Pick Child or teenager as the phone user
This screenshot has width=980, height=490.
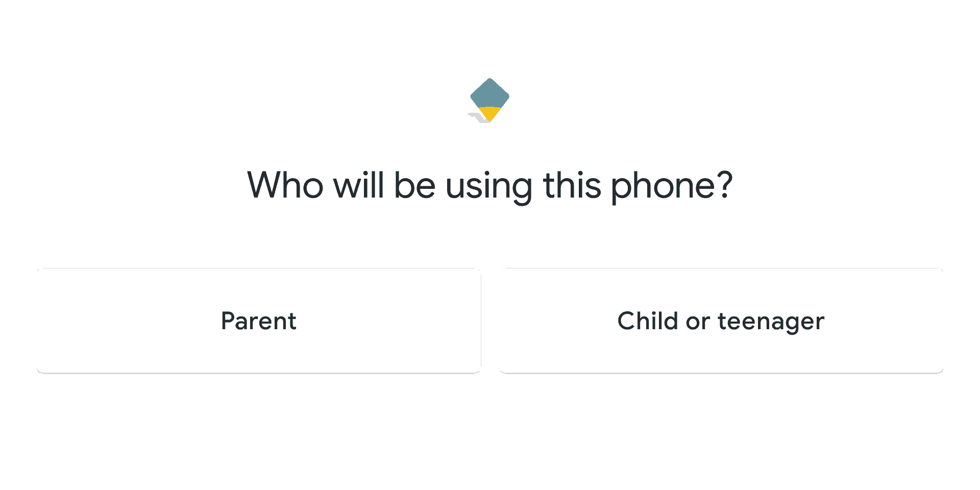coord(721,321)
